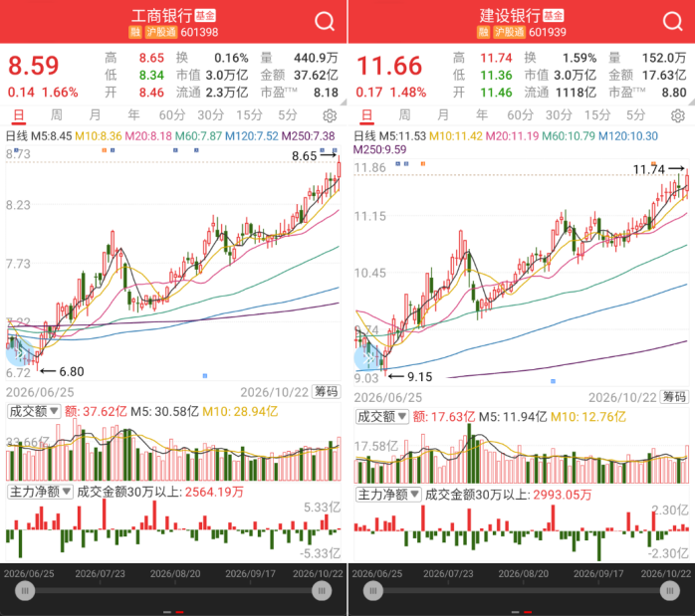This screenshot has height=616, width=695.
Task: Click 建设银行 stock title in header
Action: point(510,16)
